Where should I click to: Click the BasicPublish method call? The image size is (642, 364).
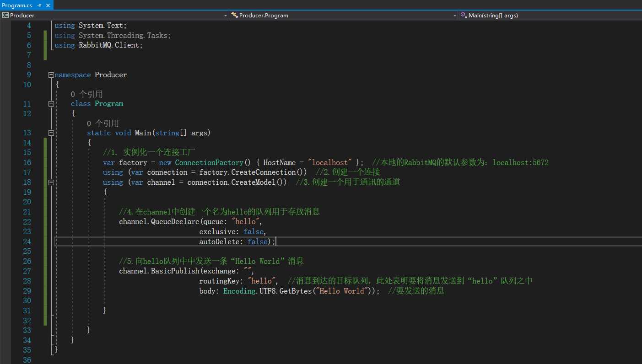[175, 271]
